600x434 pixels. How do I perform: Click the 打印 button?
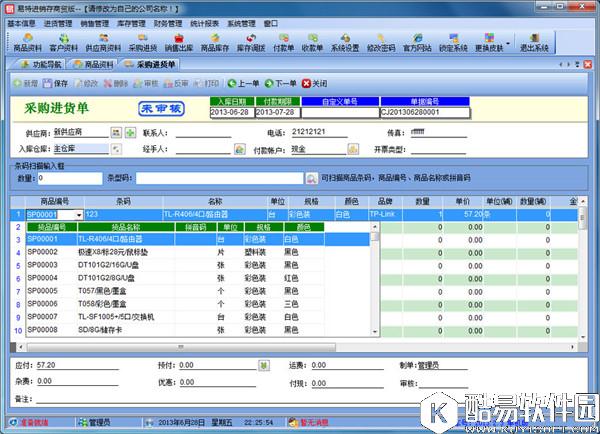207,83
